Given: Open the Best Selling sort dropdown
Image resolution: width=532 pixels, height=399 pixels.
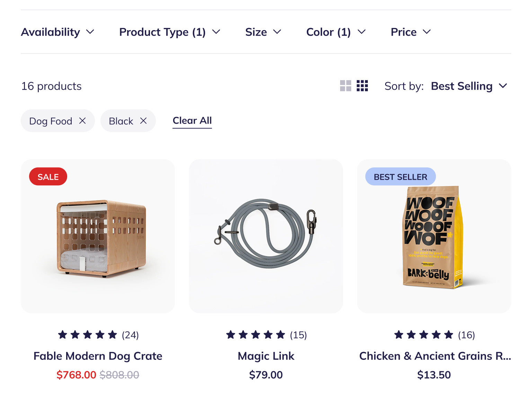Looking at the screenshot, I should [x=469, y=86].
